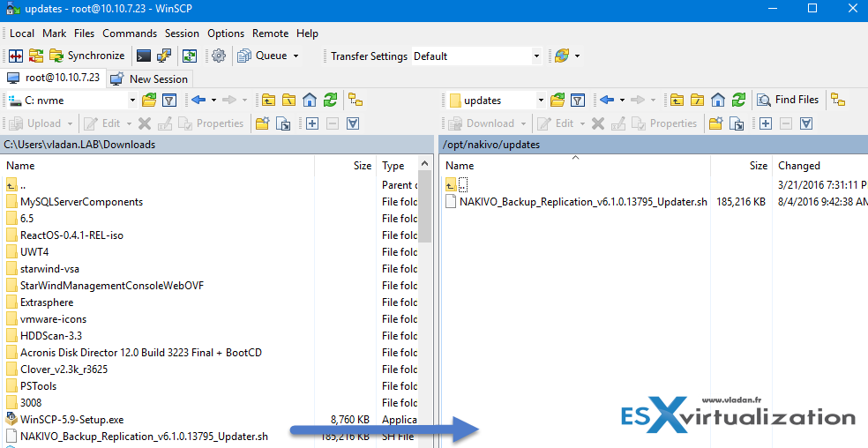The image size is (868, 448).
Task: Toggle local directory tree icon
Action: click(x=355, y=100)
